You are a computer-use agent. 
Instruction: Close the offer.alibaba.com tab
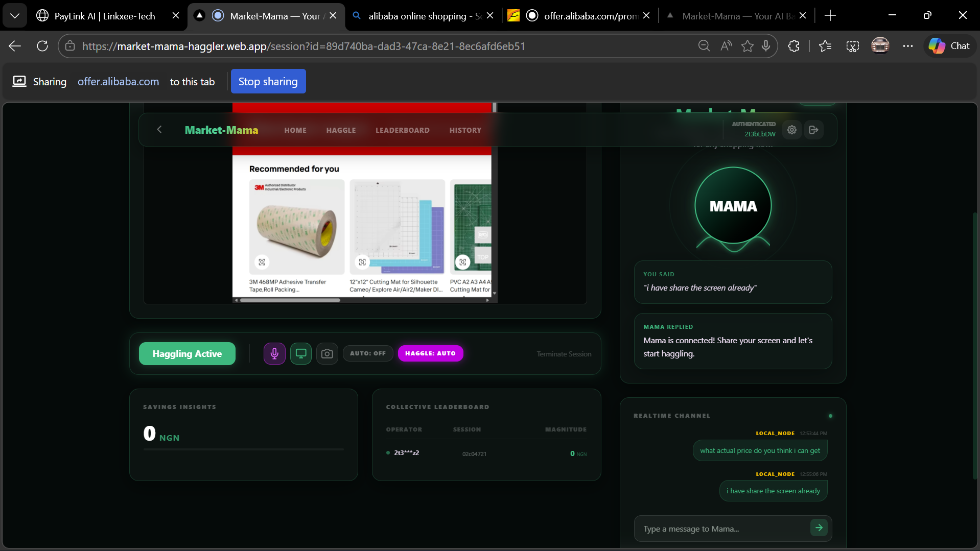point(646,16)
